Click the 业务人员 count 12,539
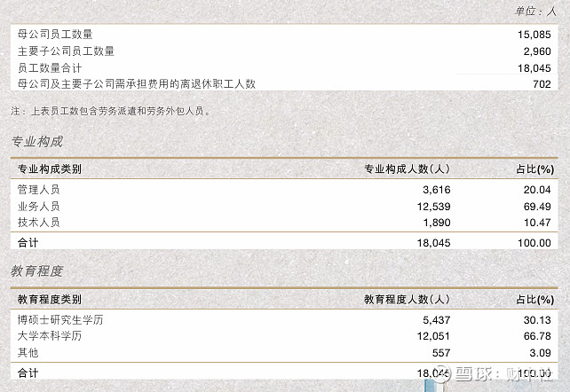The image size is (570, 392). [433, 207]
